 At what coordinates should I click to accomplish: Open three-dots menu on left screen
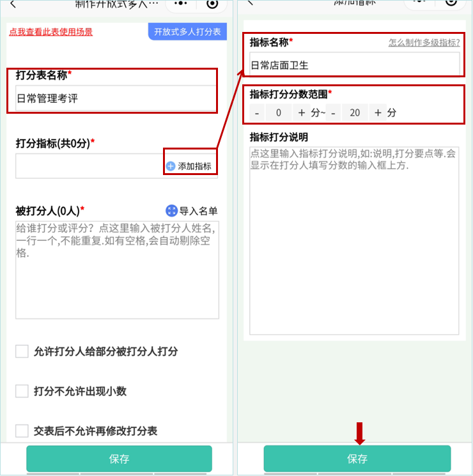(x=180, y=3)
